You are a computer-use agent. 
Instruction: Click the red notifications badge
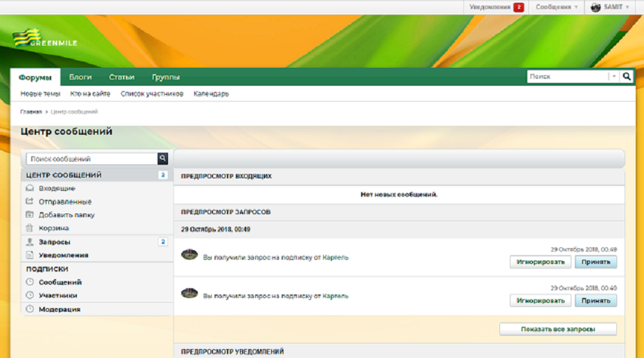(x=519, y=7)
